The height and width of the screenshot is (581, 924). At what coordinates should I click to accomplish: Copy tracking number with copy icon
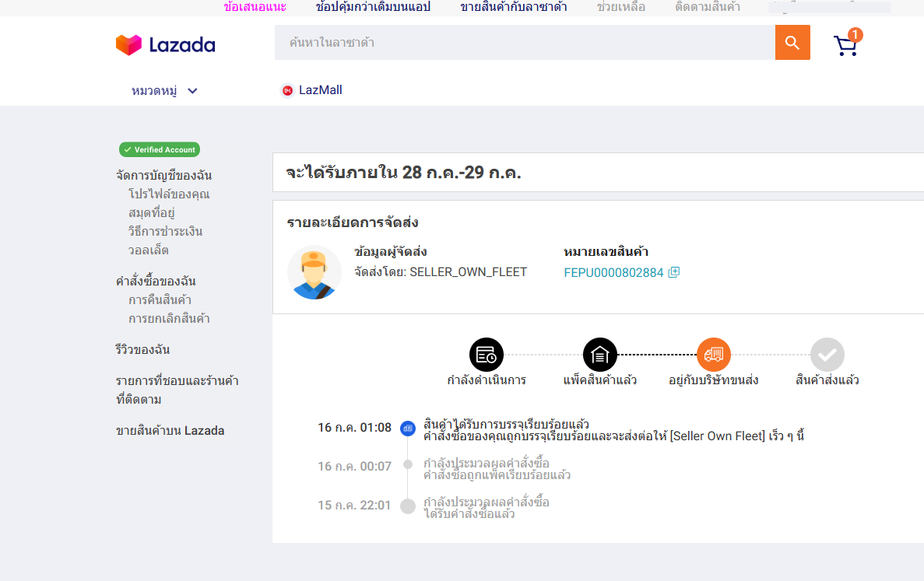tap(674, 272)
